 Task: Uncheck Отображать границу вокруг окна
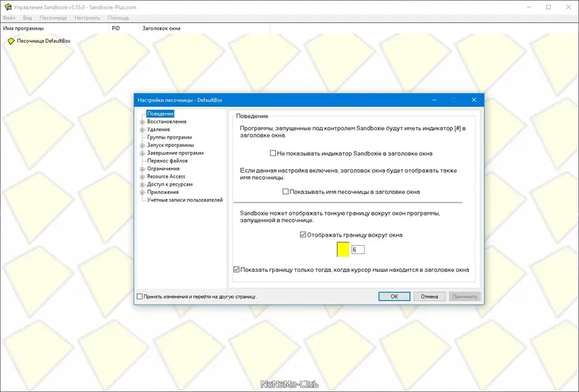[303, 235]
